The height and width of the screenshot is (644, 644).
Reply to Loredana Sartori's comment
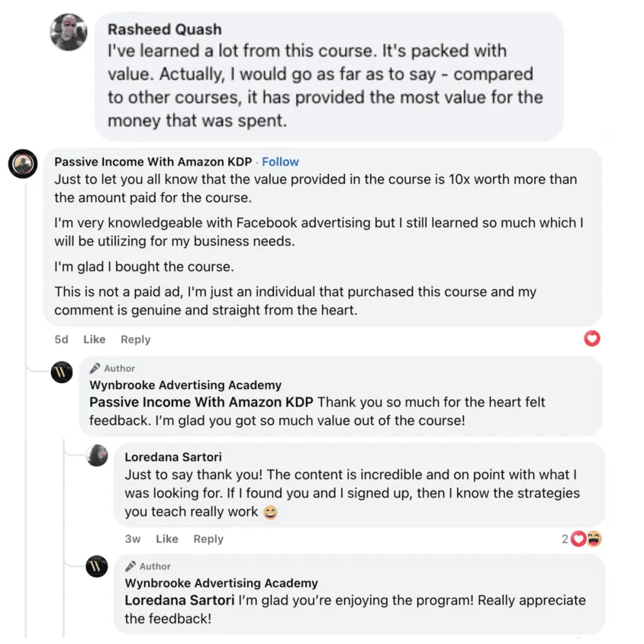[208, 539]
